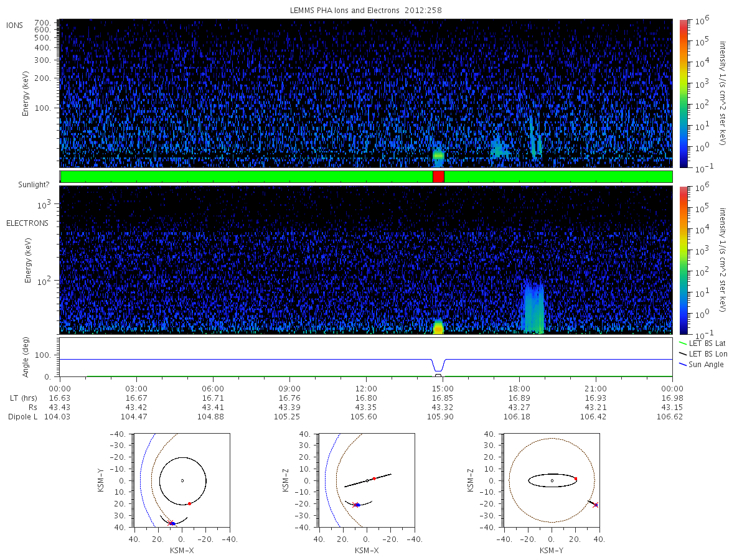Viewport: 747px width, 560px height.
Task: Click the red spacecraft marker in KSM-X/KSM-Y plot
Action: click(x=189, y=503)
